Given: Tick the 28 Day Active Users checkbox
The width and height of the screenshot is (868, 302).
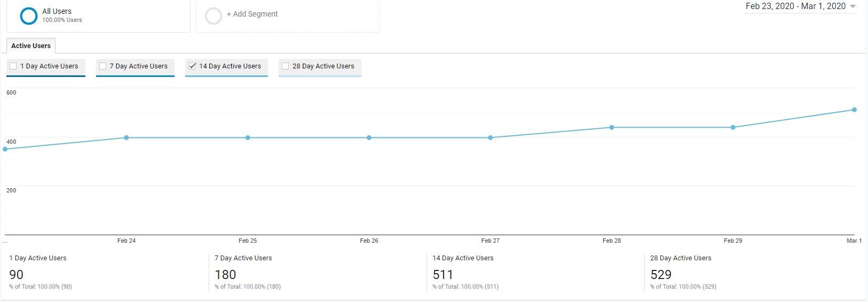Looking at the screenshot, I should tap(286, 66).
